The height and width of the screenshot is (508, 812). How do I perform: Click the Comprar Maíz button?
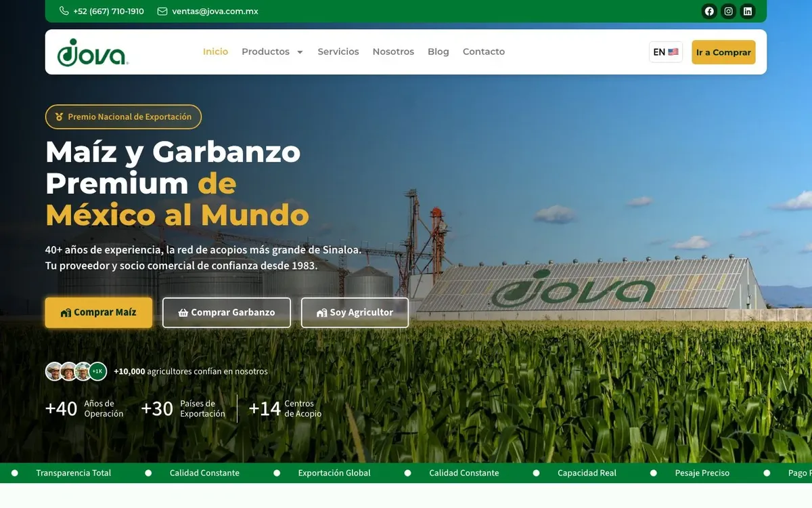99,312
